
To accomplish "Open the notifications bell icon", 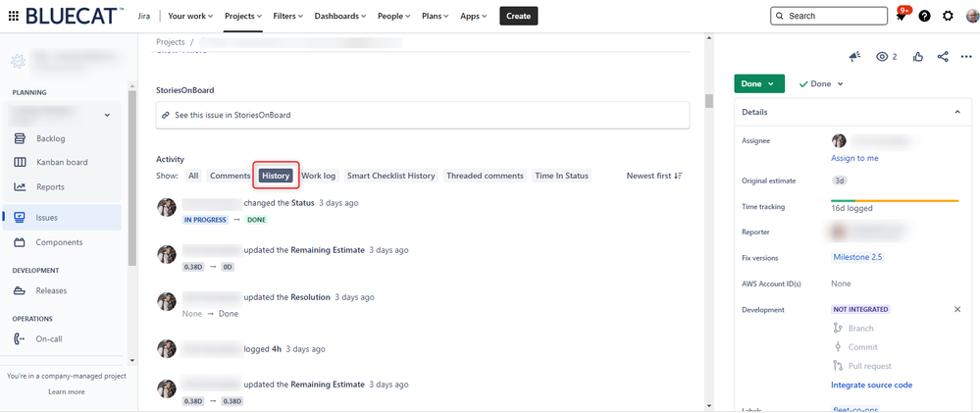I will point(902,17).
